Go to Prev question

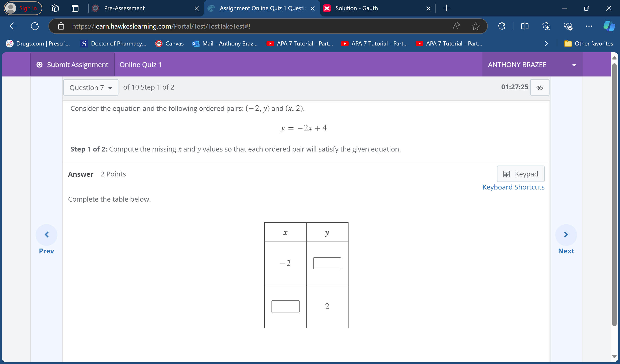pyautogui.click(x=46, y=239)
